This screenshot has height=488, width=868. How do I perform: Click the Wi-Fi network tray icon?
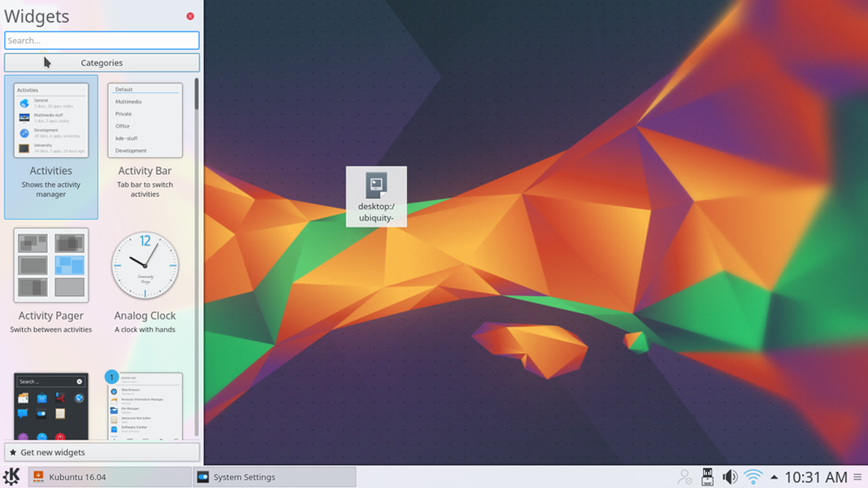pos(753,477)
